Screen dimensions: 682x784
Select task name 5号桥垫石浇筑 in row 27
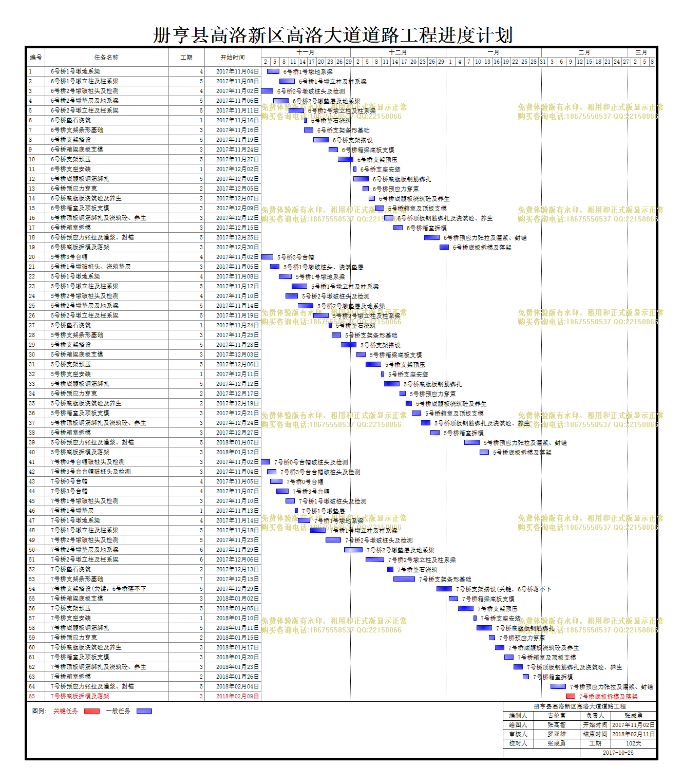tap(71, 325)
